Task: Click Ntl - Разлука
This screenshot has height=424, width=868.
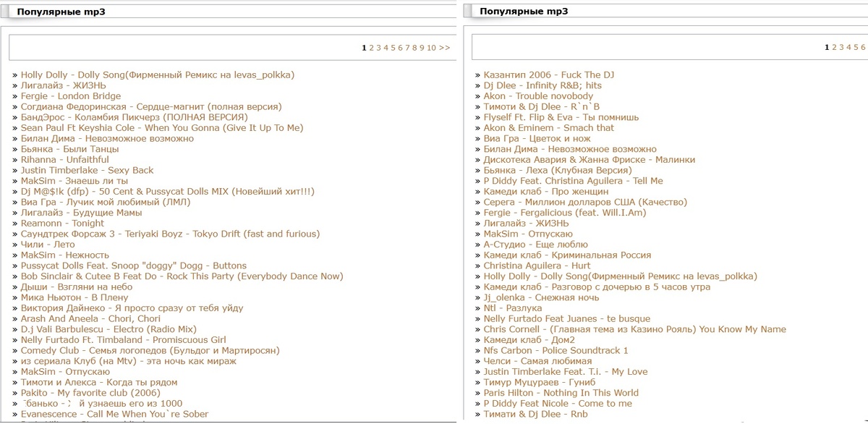Action: 513,308
